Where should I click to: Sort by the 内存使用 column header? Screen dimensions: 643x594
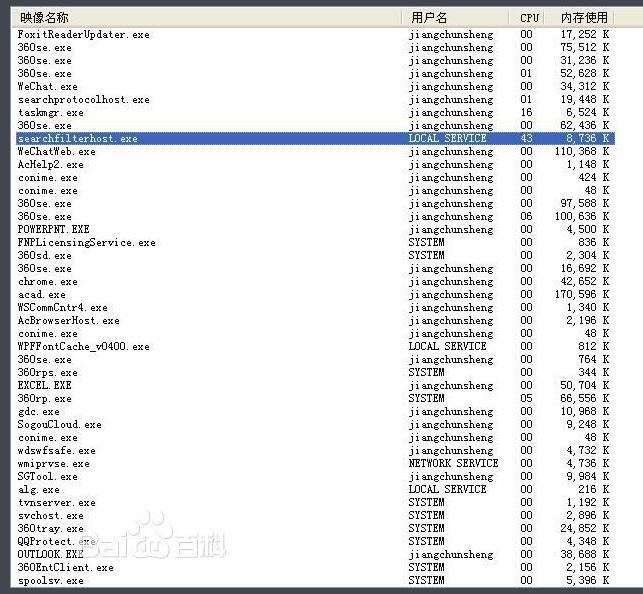click(579, 18)
